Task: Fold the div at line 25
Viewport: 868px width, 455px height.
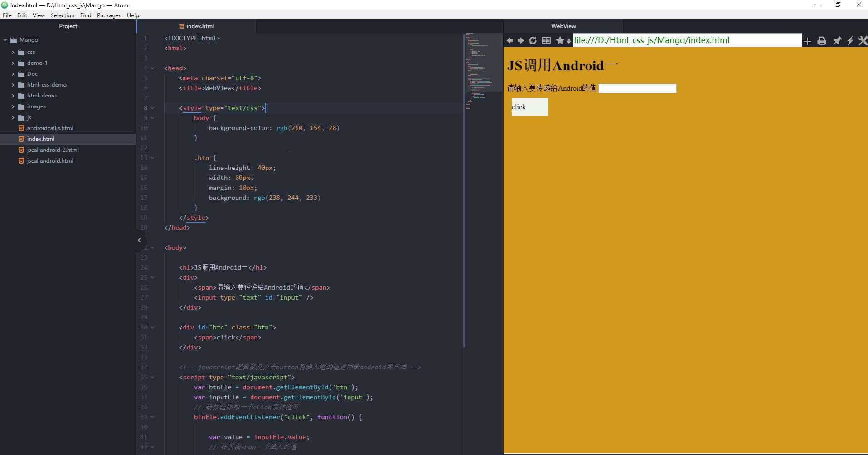Action: [153, 277]
